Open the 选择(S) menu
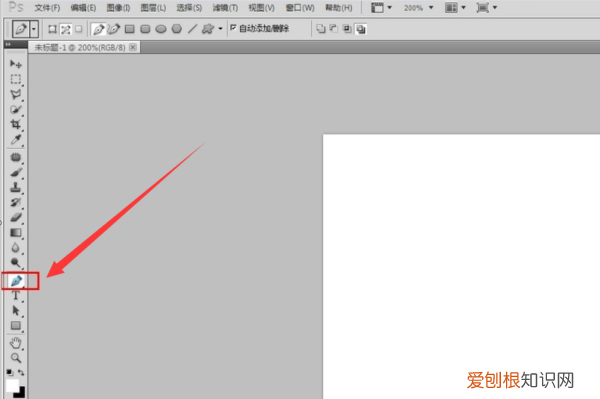The image size is (600, 399). (x=189, y=8)
